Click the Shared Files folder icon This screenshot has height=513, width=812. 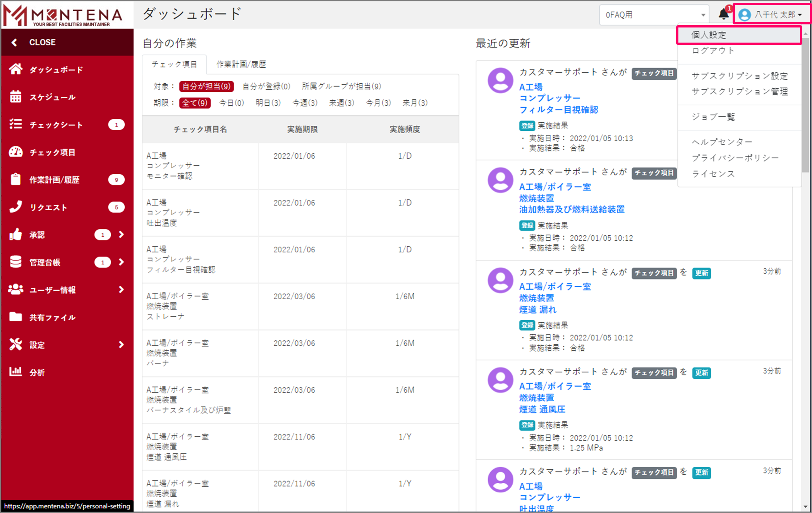pyautogui.click(x=16, y=317)
